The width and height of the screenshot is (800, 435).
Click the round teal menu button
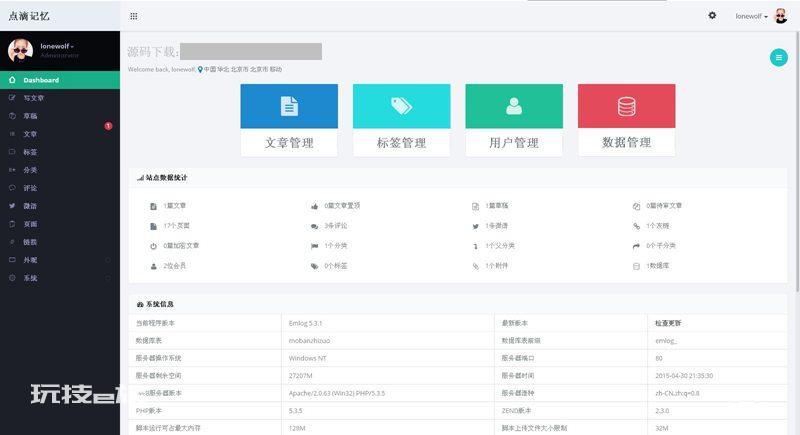[x=779, y=58]
